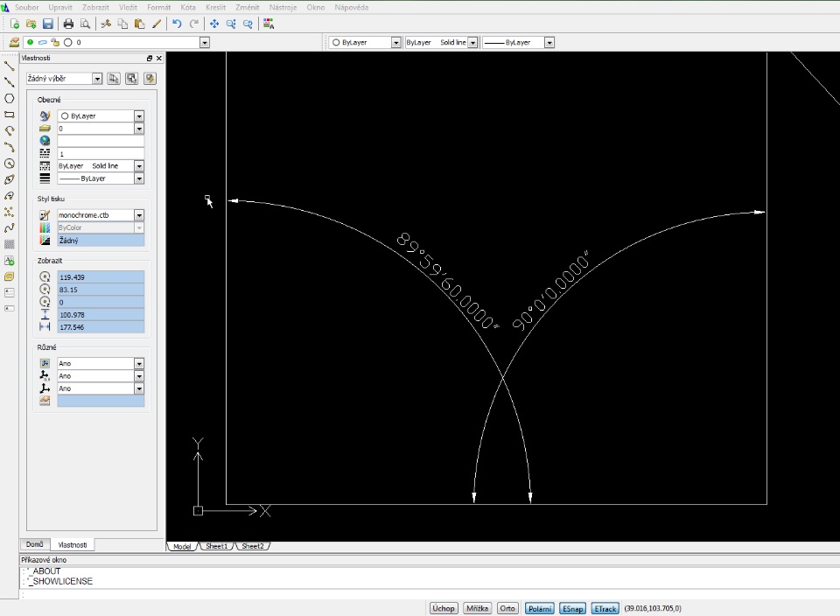840x616 pixels.
Task: Click the Match Properties paintbrush icon
Action: point(157,24)
